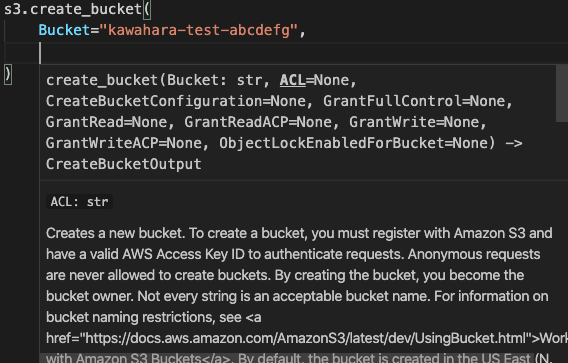Screen dimensions: 568x363
Task: Click ObjectLockEnabledForBucket=None in the signature
Action: (x=354, y=143)
